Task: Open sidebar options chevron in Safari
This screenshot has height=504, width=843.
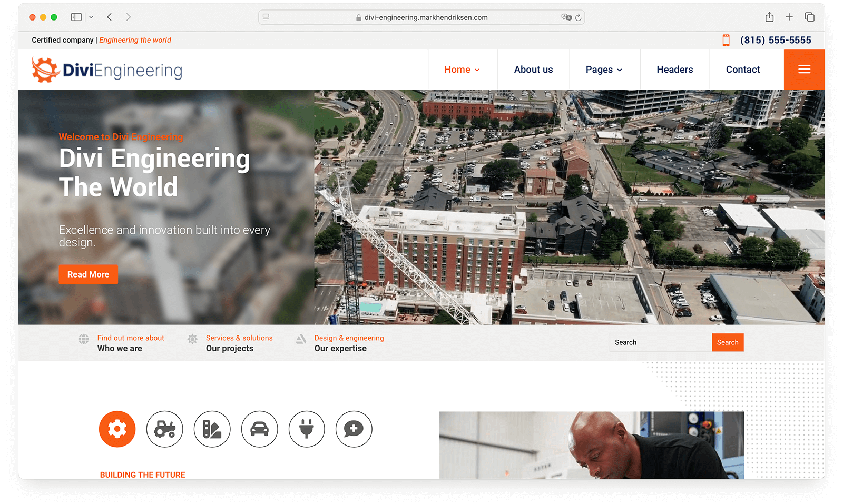Action: pos(91,17)
